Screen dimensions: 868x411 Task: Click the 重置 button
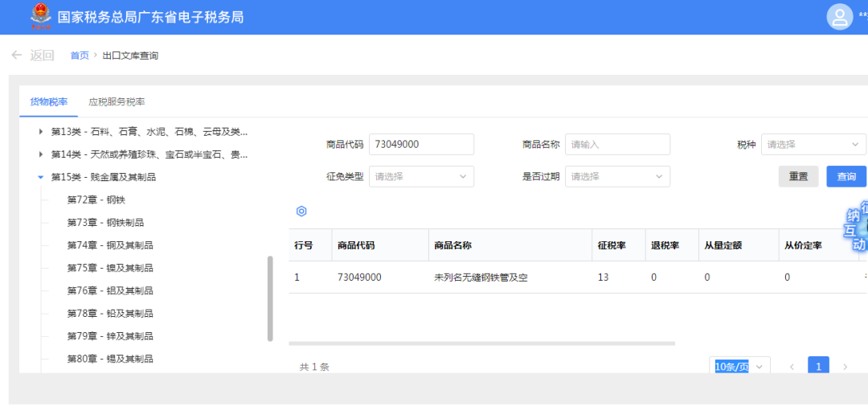(x=798, y=177)
